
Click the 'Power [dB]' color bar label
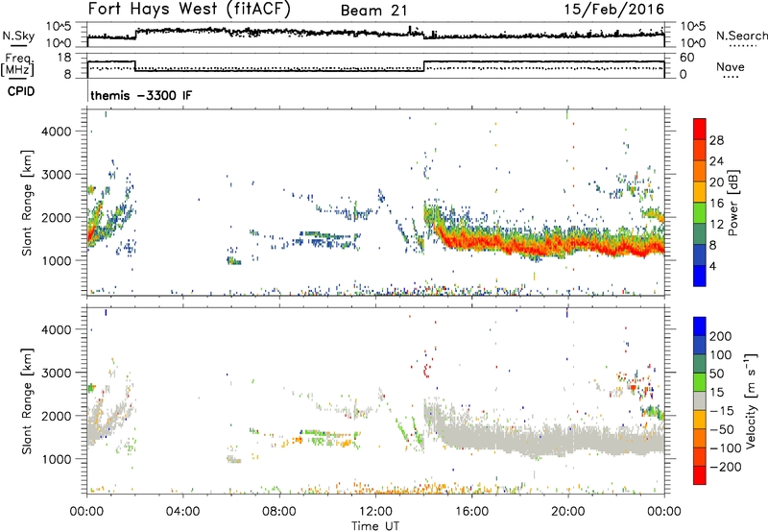(732, 203)
